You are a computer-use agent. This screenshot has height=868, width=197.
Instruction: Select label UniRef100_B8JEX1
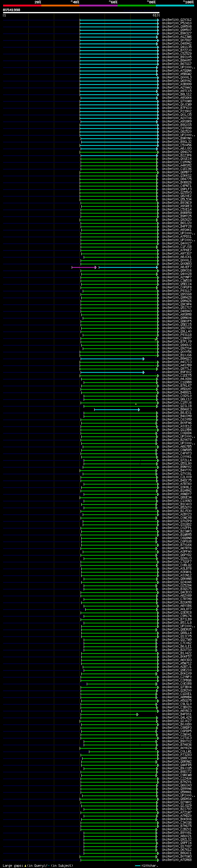coord(176,413)
